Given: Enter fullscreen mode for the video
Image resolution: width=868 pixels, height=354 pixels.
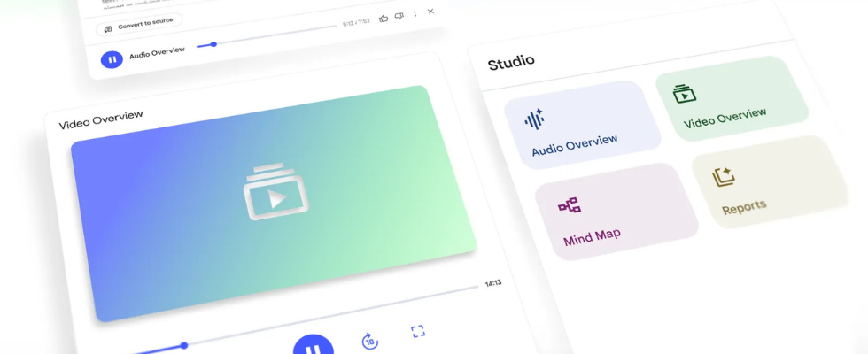Looking at the screenshot, I should (418, 331).
